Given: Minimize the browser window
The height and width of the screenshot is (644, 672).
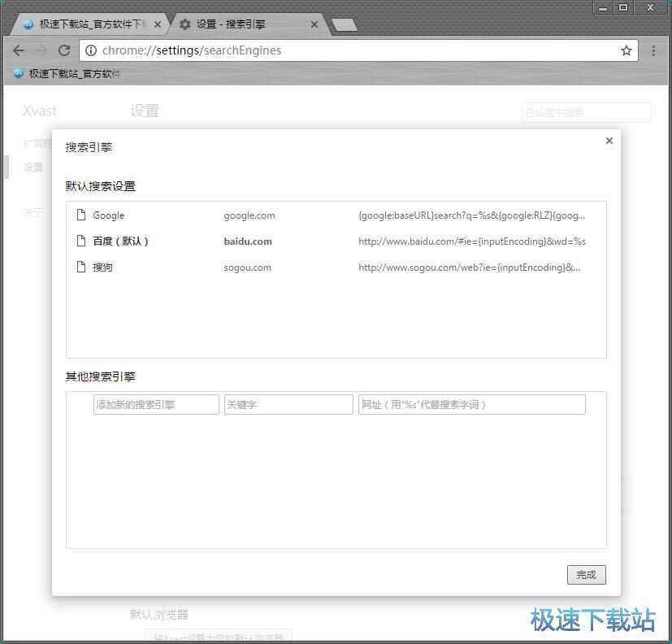Looking at the screenshot, I should click(603, 7).
